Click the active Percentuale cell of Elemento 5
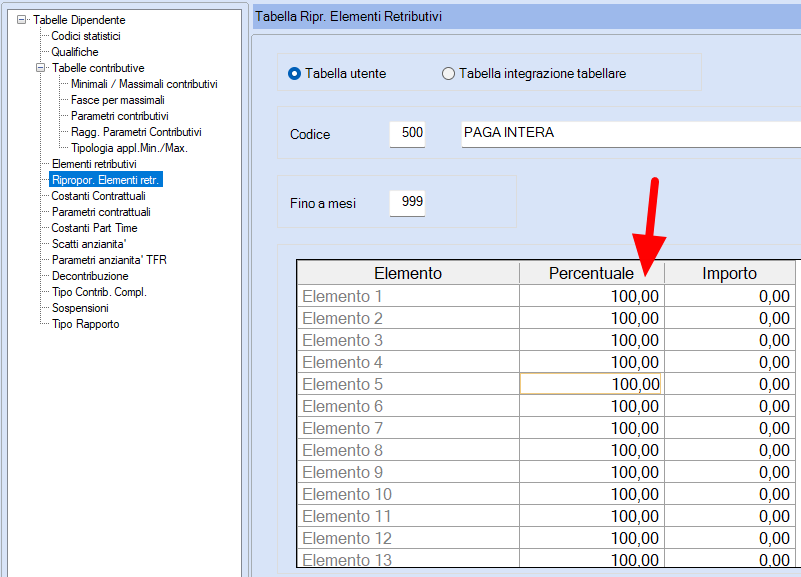 [591, 384]
